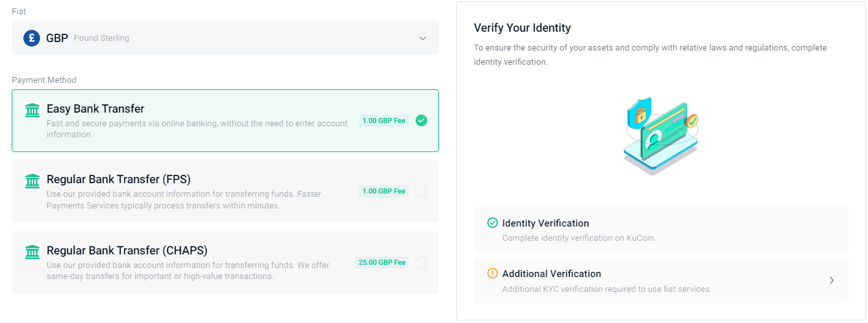
Task: Select the Regular Bank Transfer (CHAPS) radio button
Action: pyautogui.click(x=421, y=262)
